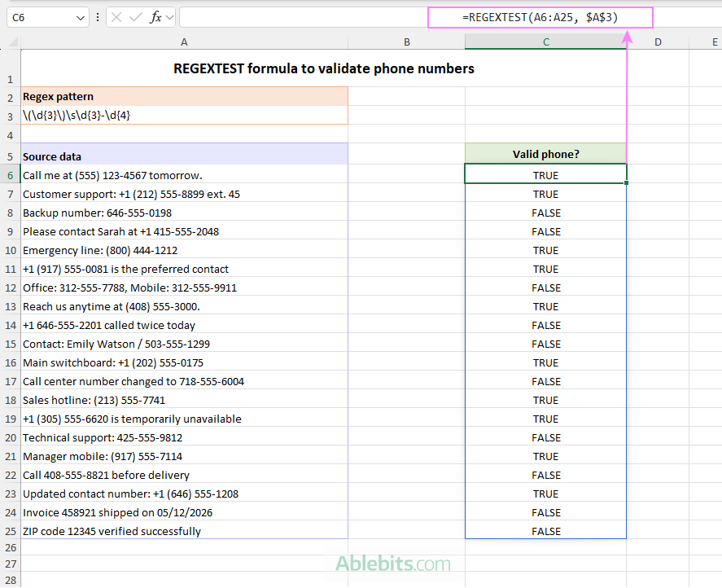Click the 'Source data' header cell
The width and height of the screenshot is (722, 588).
point(184,155)
